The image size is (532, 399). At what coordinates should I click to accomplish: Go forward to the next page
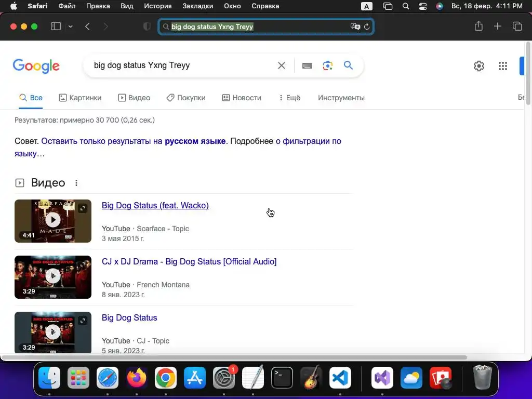tap(105, 26)
